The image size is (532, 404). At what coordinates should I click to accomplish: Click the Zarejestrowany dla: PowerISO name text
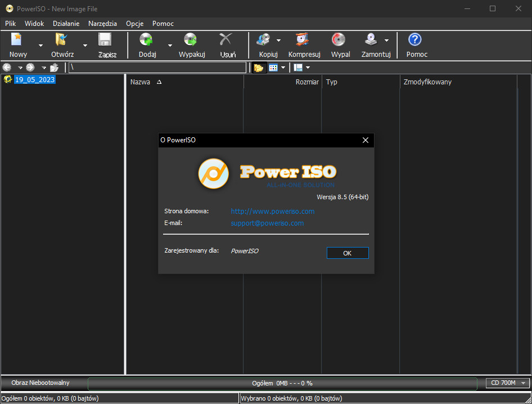[245, 251]
